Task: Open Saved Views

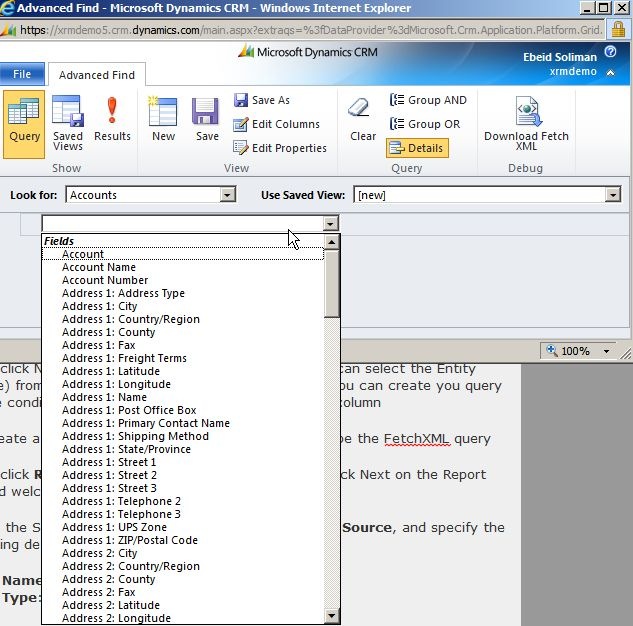Action: point(68,124)
